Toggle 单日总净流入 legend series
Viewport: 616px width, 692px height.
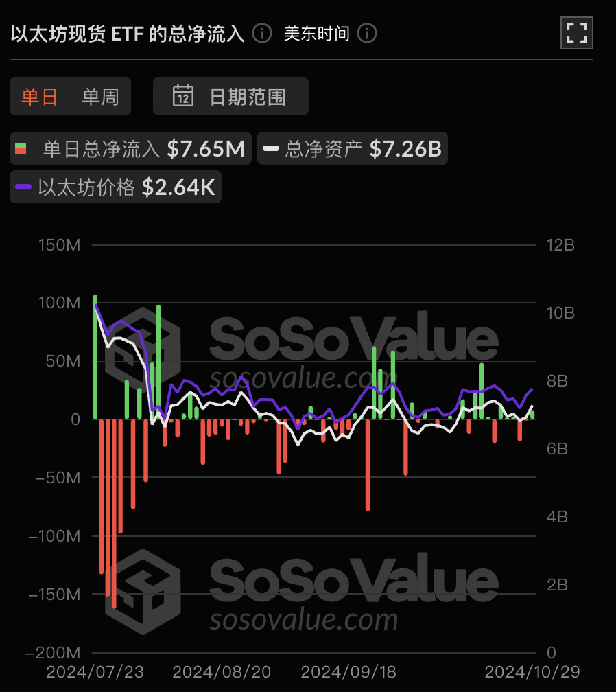coord(130,149)
